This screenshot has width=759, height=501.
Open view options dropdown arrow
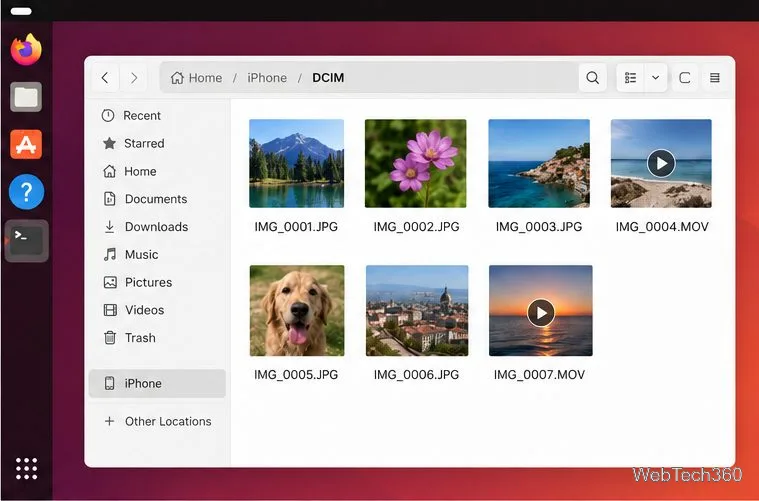(x=655, y=77)
